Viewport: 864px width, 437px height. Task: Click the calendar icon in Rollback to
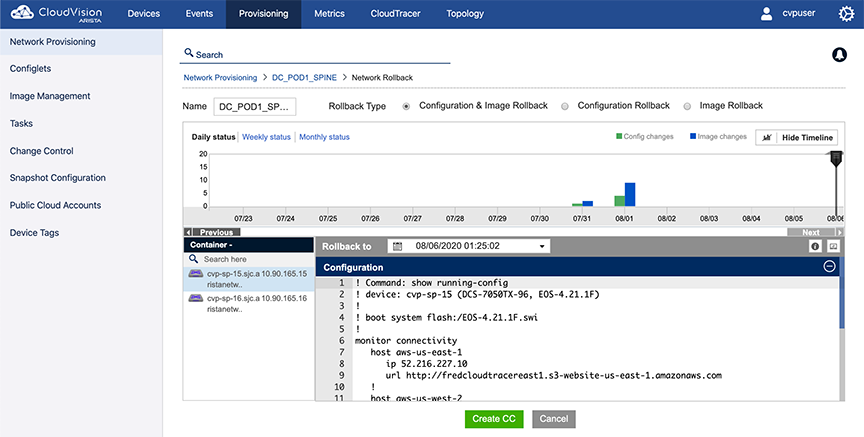click(397, 246)
